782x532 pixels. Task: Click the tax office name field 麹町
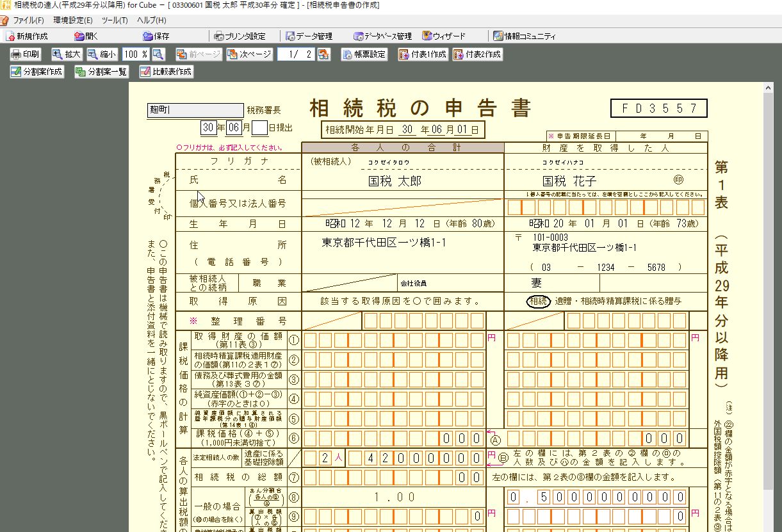[x=195, y=110]
